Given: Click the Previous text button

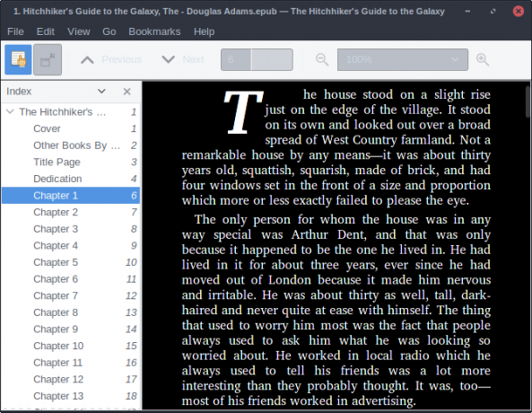Looking at the screenshot, I should pyautogui.click(x=121, y=60).
